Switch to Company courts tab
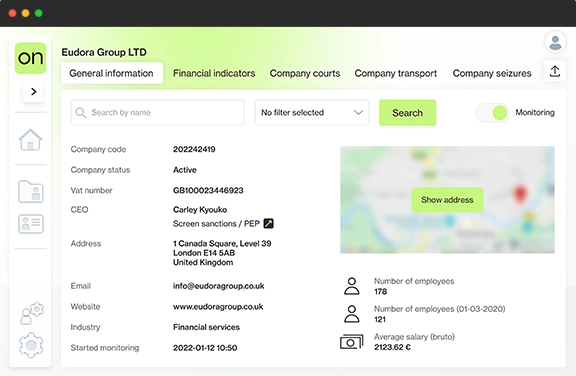Screen dimensions: 576x376 pos(305,73)
